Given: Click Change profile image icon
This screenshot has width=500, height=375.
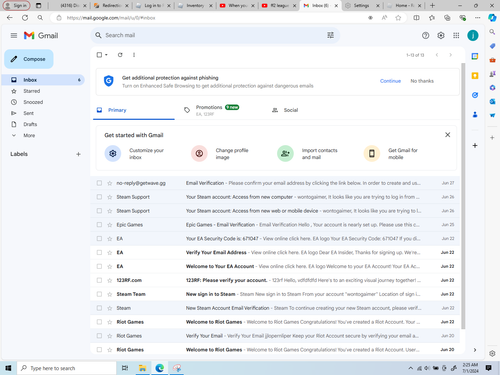Looking at the screenshot, I should tap(199, 153).
